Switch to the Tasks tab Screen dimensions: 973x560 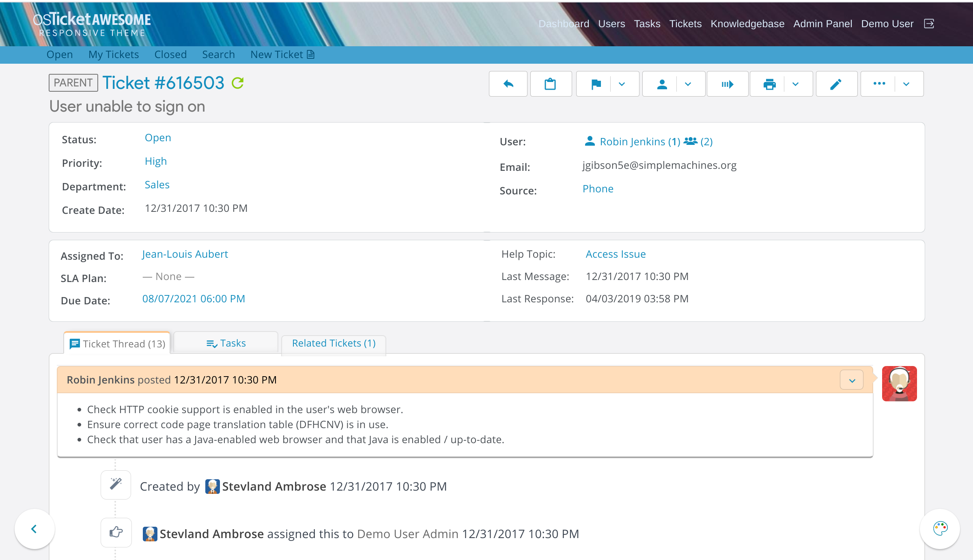click(226, 343)
